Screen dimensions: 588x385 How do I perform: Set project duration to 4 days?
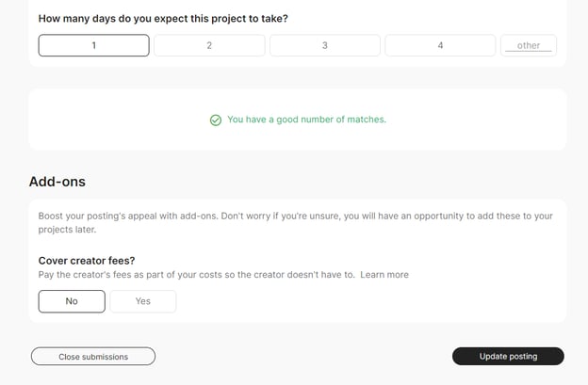click(x=440, y=45)
